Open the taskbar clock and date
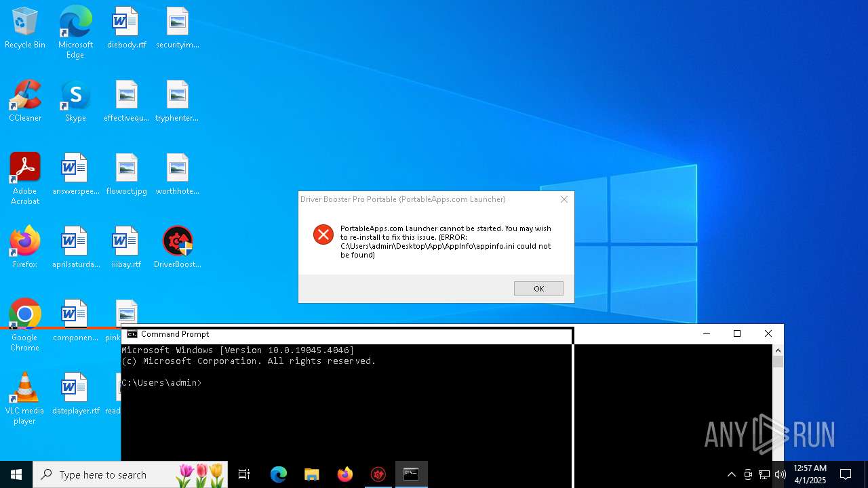Viewport: 868px width, 488px height. (810, 474)
